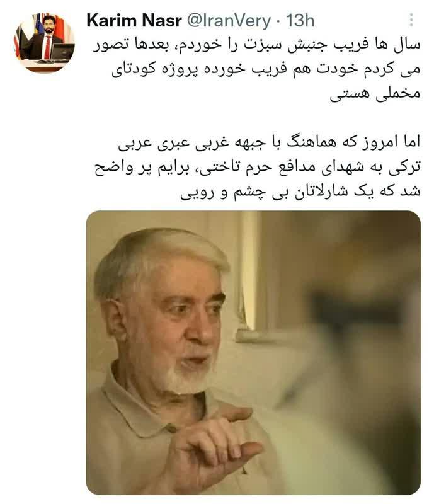This screenshot has height=504, width=434.
Task: Open the @IranVery handle link
Action: click(x=229, y=21)
